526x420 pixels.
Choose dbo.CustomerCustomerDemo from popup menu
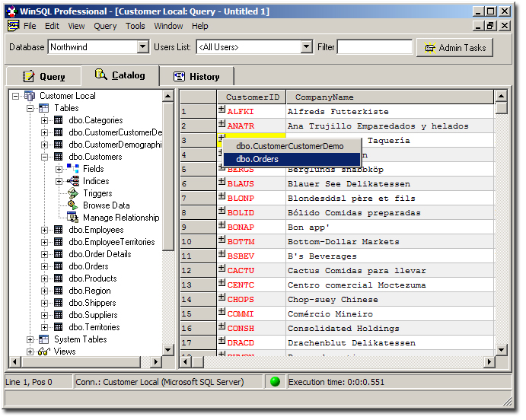point(292,146)
